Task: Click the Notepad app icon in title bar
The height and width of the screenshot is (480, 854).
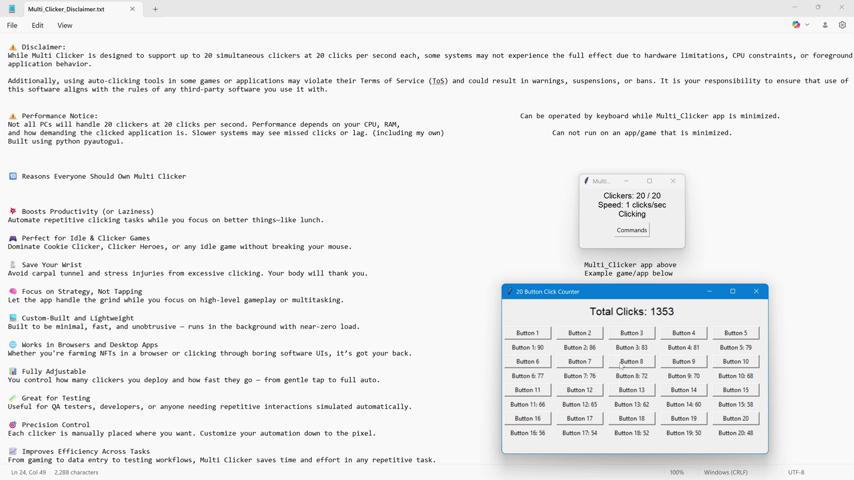Action: tap(11, 9)
